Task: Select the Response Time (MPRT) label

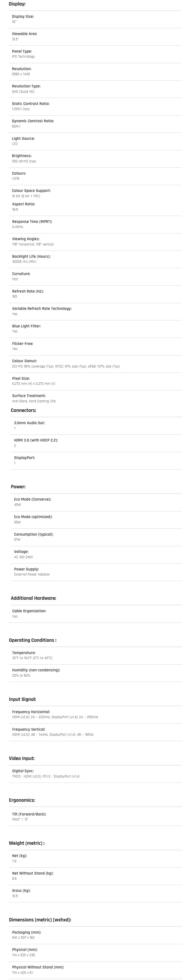Action: point(32,221)
